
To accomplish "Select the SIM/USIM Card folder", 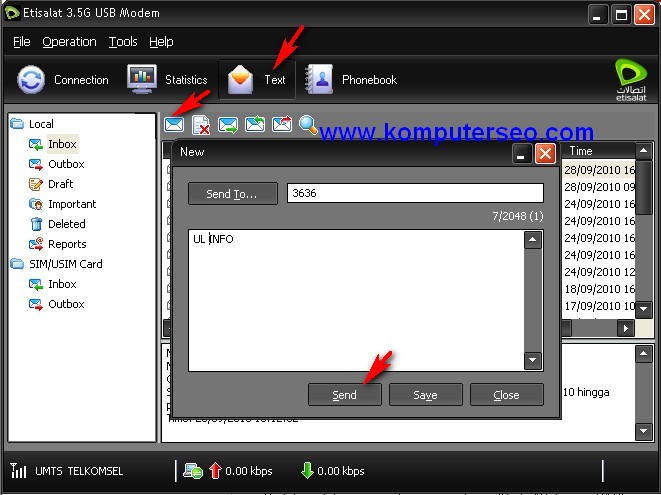I will click(x=65, y=264).
